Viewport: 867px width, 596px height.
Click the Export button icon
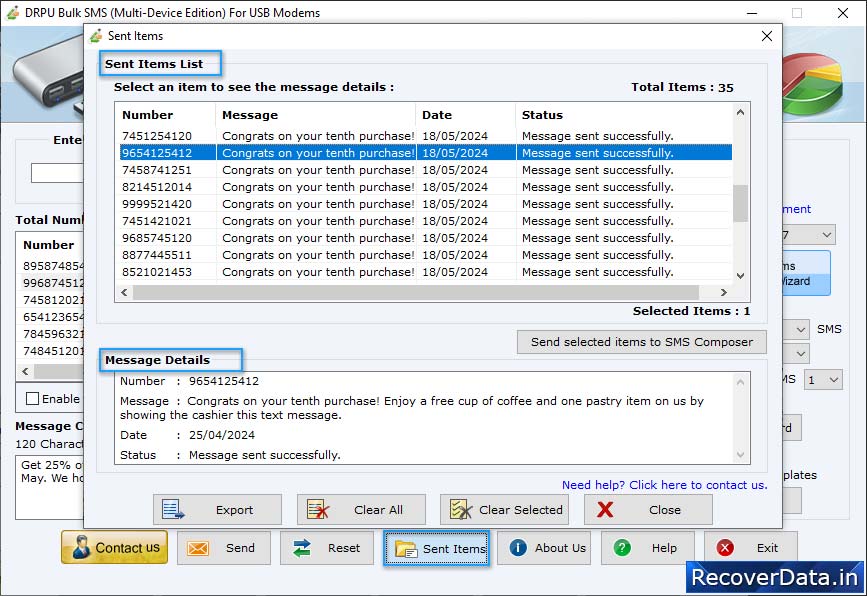[x=217, y=509]
